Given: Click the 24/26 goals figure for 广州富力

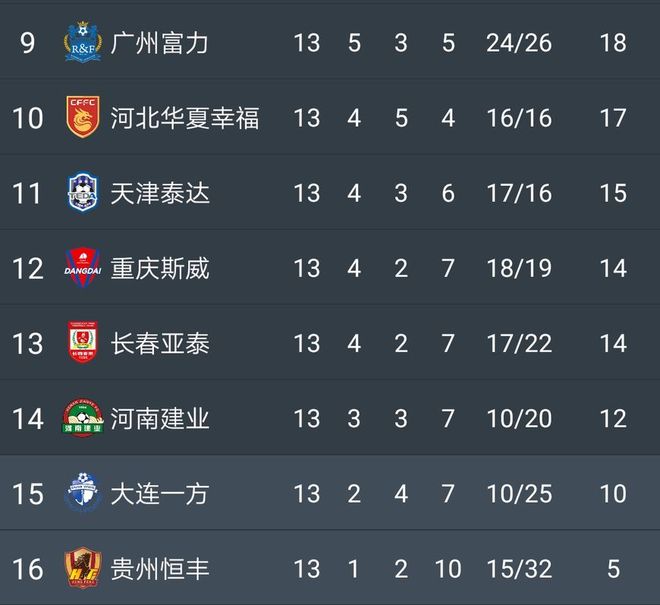Looking at the screenshot, I should (519, 43).
